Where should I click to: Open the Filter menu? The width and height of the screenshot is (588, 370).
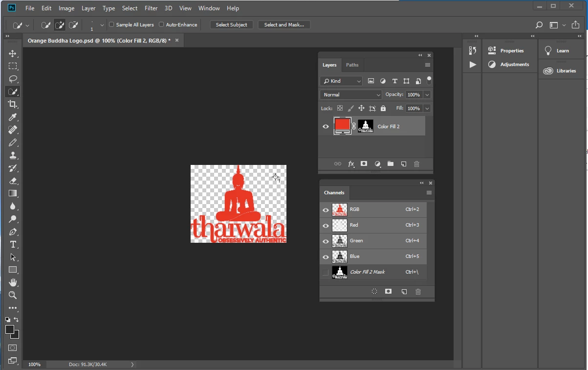click(x=151, y=8)
